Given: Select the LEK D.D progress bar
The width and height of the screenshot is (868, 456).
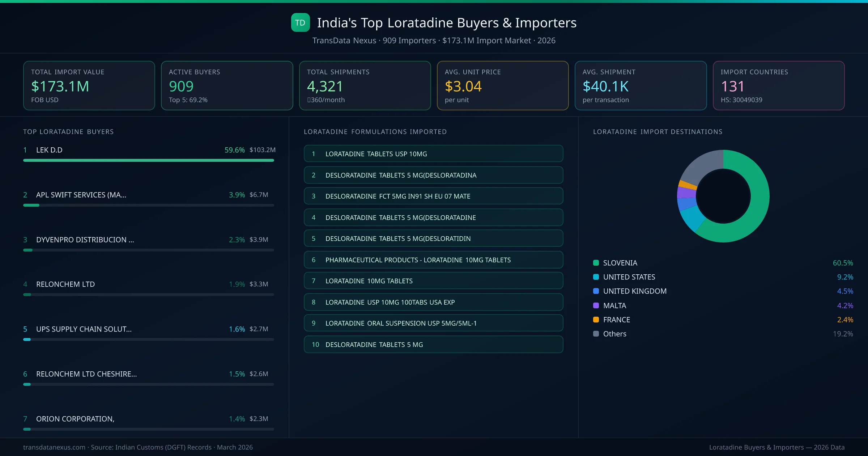Looking at the screenshot, I should (x=148, y=160).
